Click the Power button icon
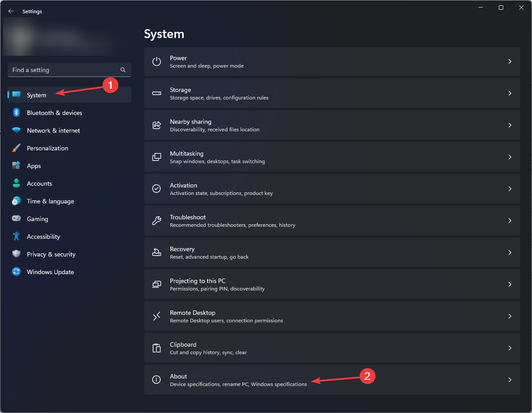 pyautogui.click(x=157, y=62)
